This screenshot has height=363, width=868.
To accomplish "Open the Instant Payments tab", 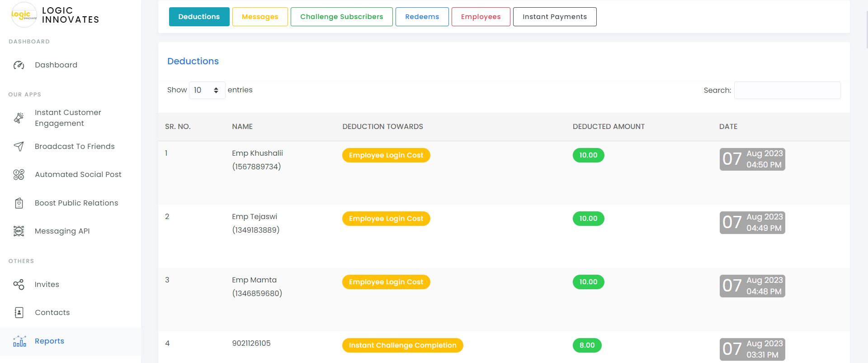I will pyautogui.click(x=555, y=17).
